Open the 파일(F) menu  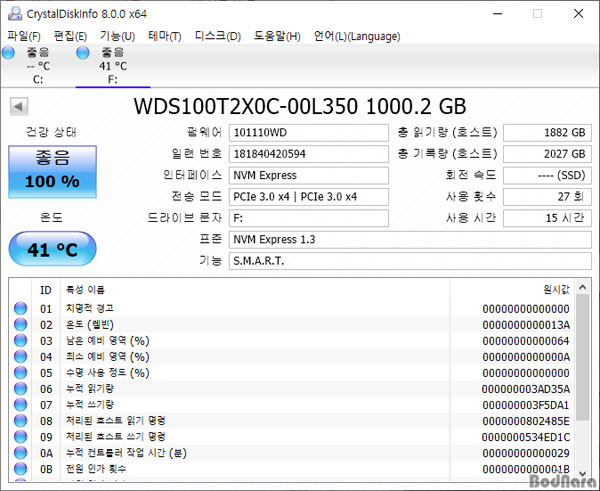click(x=24, y=36)
